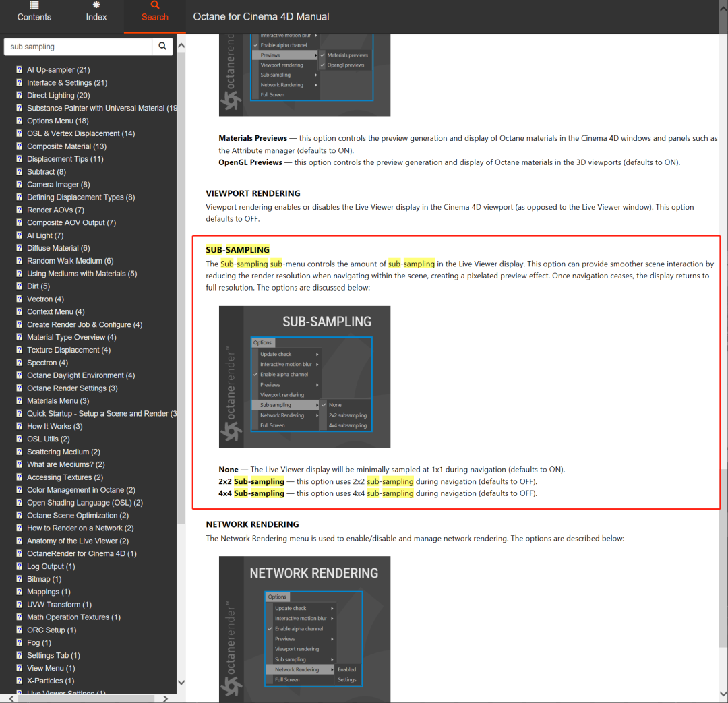This screenshot has height=703, width=728.
Task: Click page icon beside AI Light (7)
Action: pos(20,235)
